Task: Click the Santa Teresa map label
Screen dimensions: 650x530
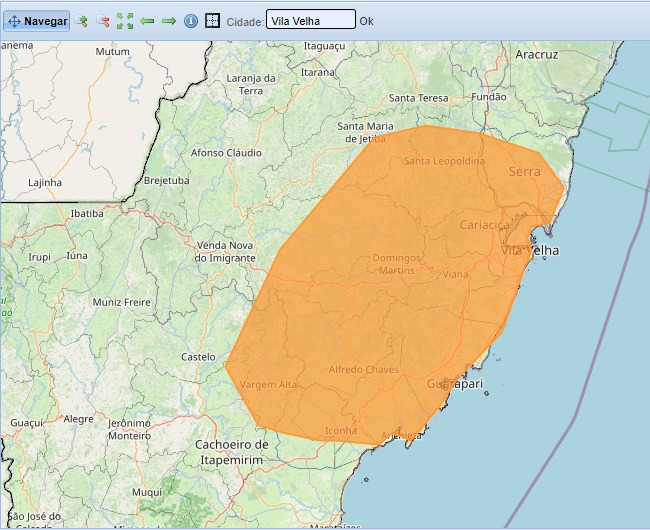Action: [419, 98]
